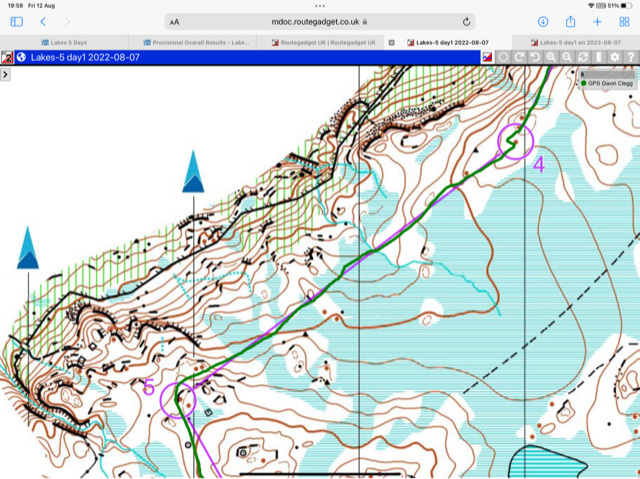Screen dimensions: 640x479
Task: Toggle the circle button in map toolbar
Action: (503, 58)
